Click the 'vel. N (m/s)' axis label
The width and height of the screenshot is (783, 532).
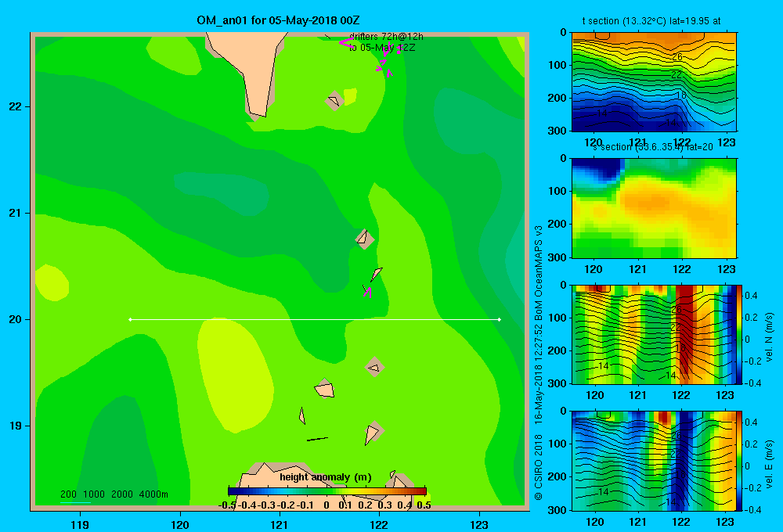[770, 337]
